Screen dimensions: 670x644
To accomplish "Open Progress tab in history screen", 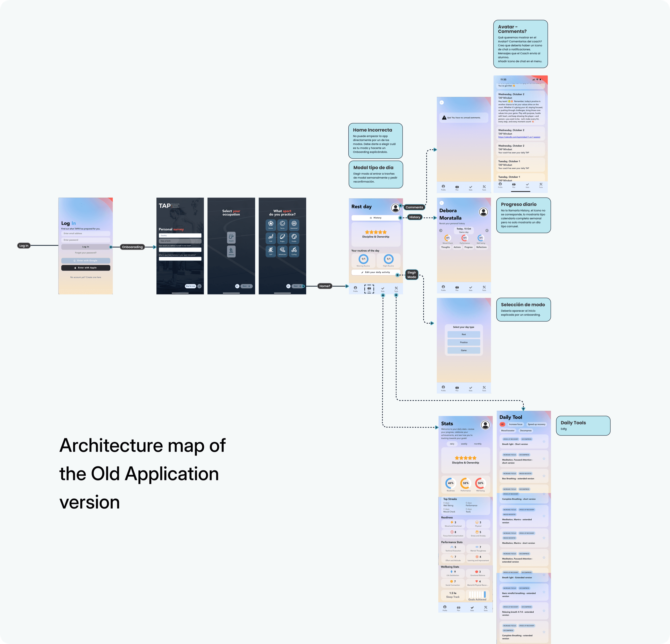I will [x=469, y=247].
